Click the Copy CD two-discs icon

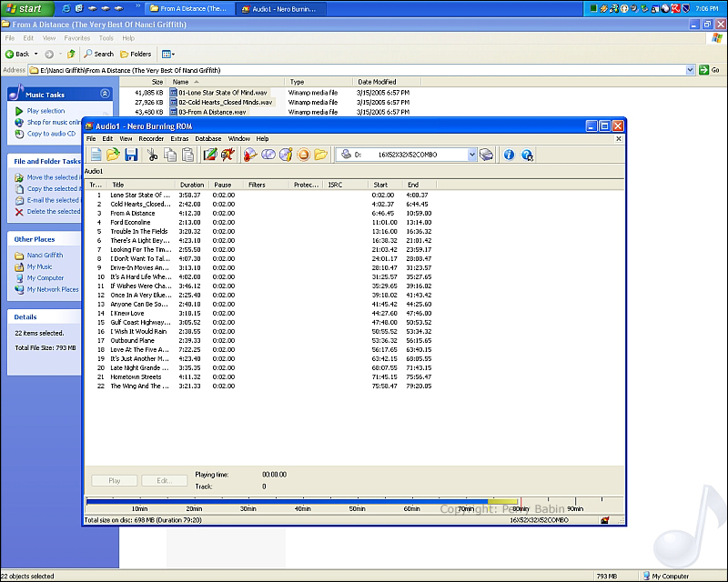[268, 155]
